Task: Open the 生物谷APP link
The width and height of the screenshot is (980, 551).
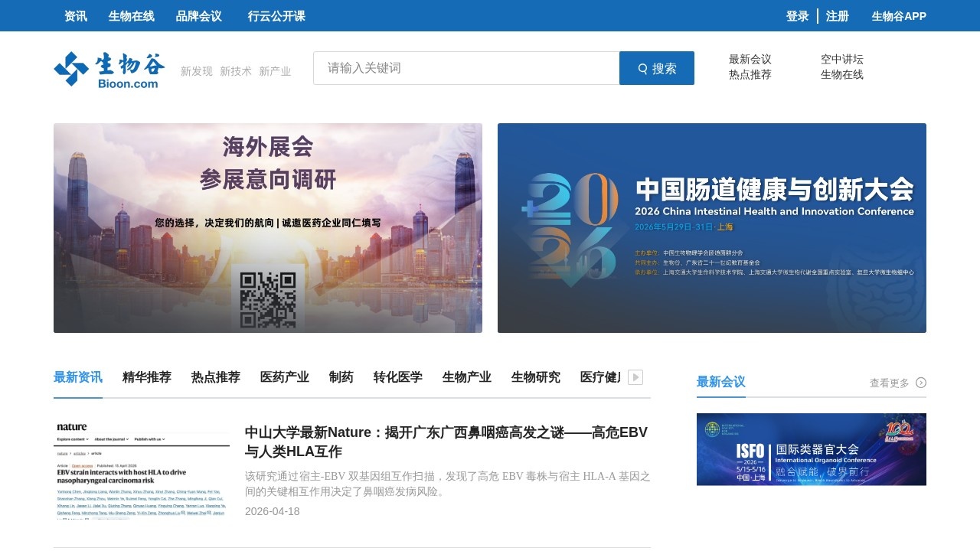Action: pyautogui.click(x=899, y=16)
